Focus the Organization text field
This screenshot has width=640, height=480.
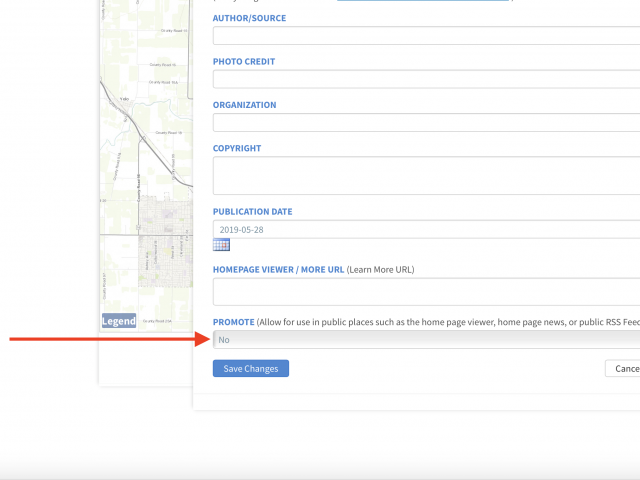(426, 122)
